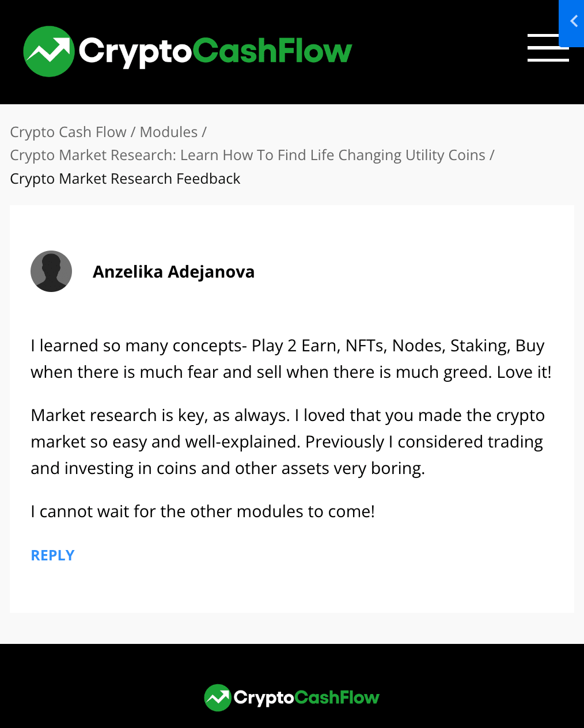Viewport: 584px width, 728px height.
Task: Click the REPLY link under the comment
Action: click(52, 555)
